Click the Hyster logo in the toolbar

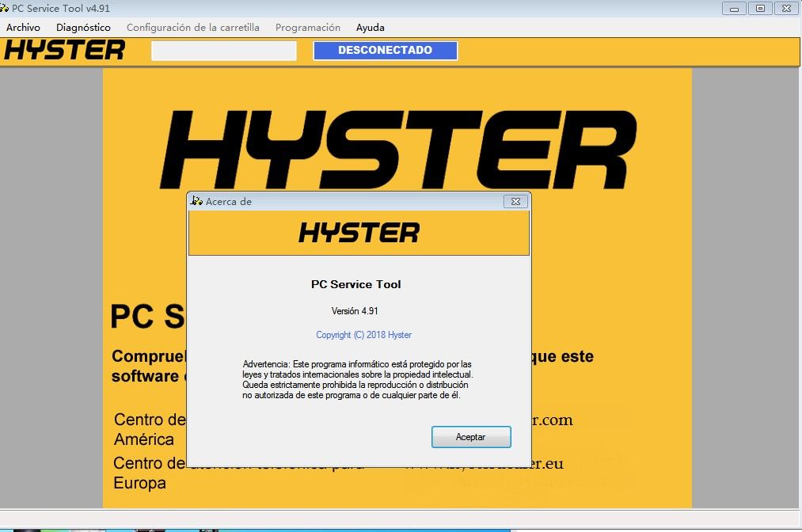point(64,50)
